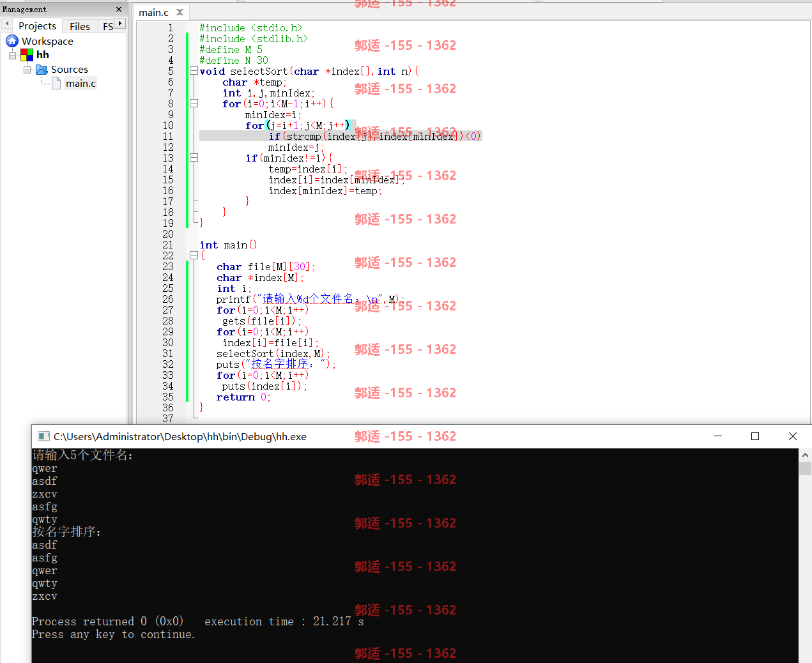Click the hh.exe console window icon
Screen dimensions: 812x663
(x=43, y=436)
